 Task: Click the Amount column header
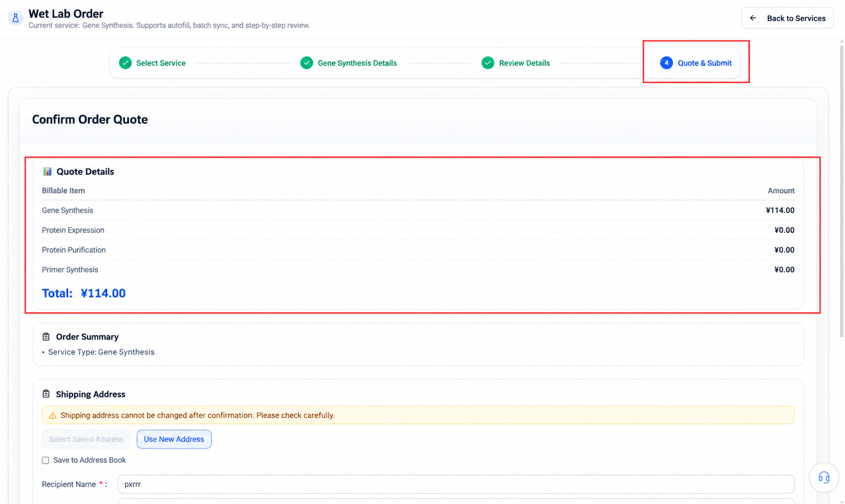(x=781, y=191)
